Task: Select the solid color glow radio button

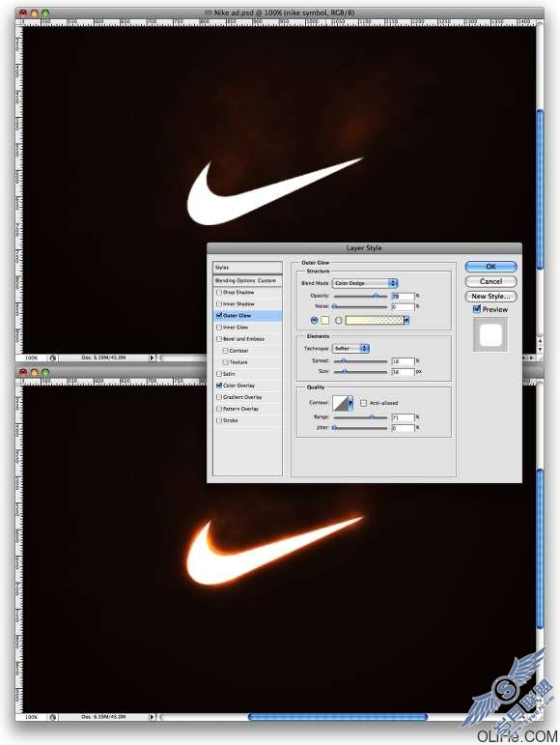Action: [x=314, y=320]
